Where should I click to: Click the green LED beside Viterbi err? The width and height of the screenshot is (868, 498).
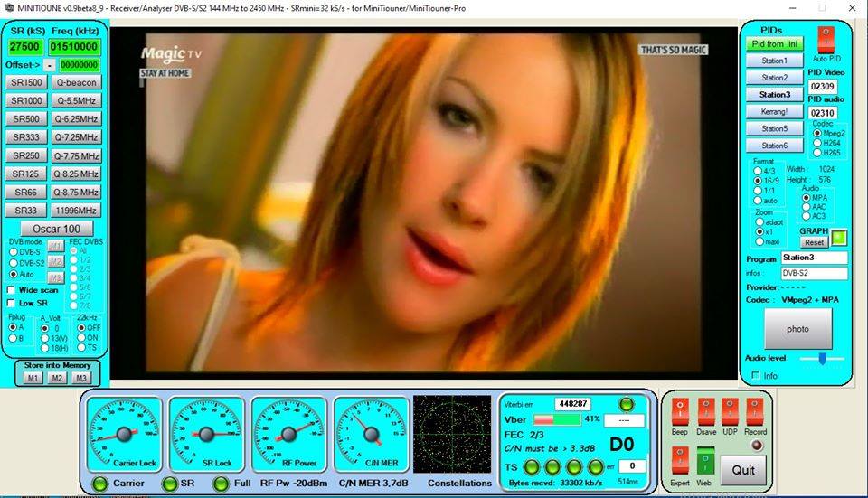pos(626,405)
